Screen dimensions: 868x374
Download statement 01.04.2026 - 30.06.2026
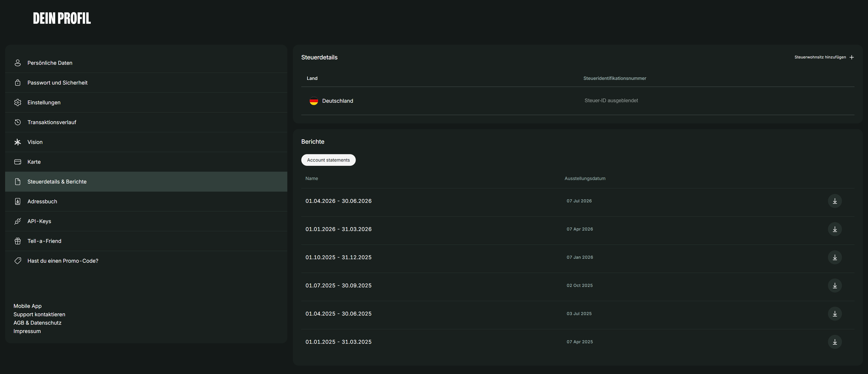click(835, 201)
